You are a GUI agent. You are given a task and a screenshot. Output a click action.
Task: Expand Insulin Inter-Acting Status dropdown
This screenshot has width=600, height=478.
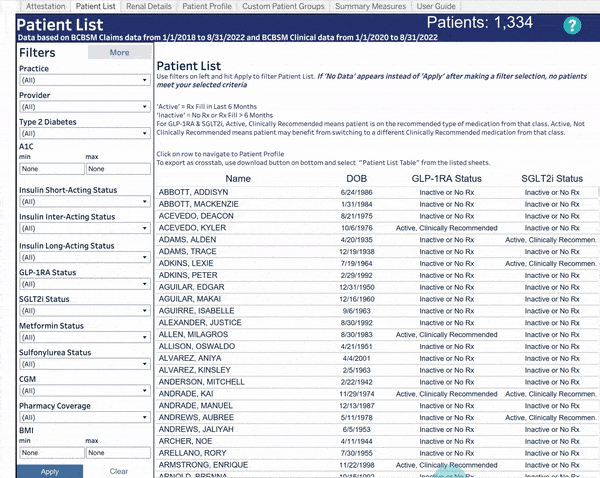pyautogui.click(x=85, y=228)
